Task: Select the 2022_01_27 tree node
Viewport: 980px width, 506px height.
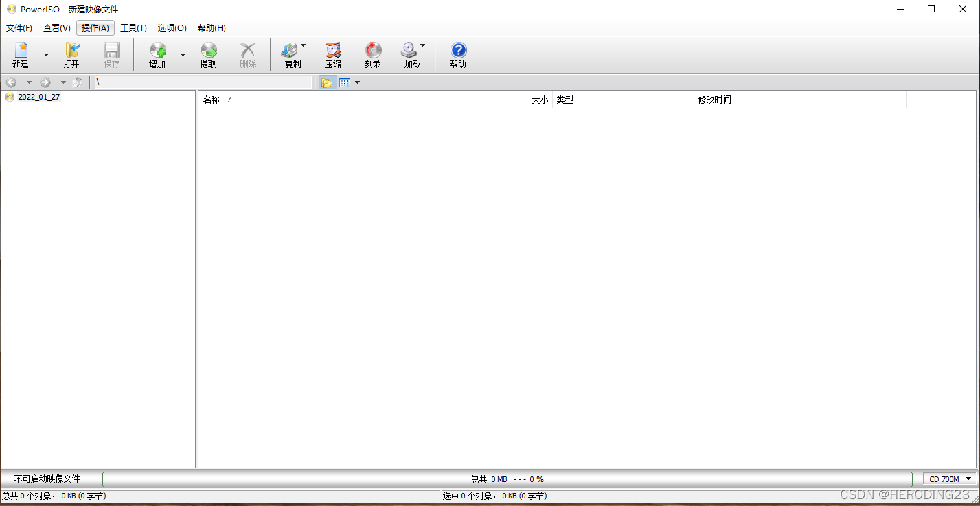Action: tap(39, 97)
